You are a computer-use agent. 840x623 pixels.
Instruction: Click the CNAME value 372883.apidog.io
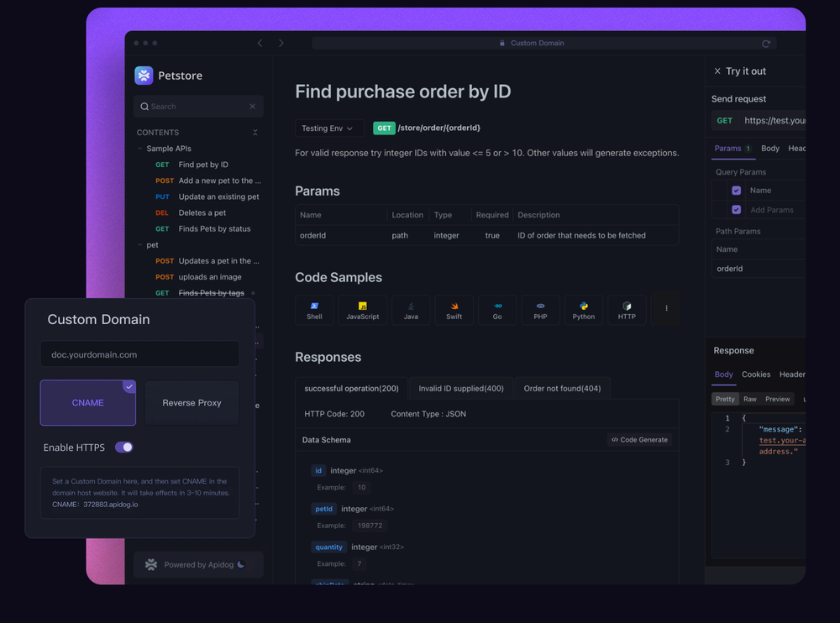tap(110, 505)
